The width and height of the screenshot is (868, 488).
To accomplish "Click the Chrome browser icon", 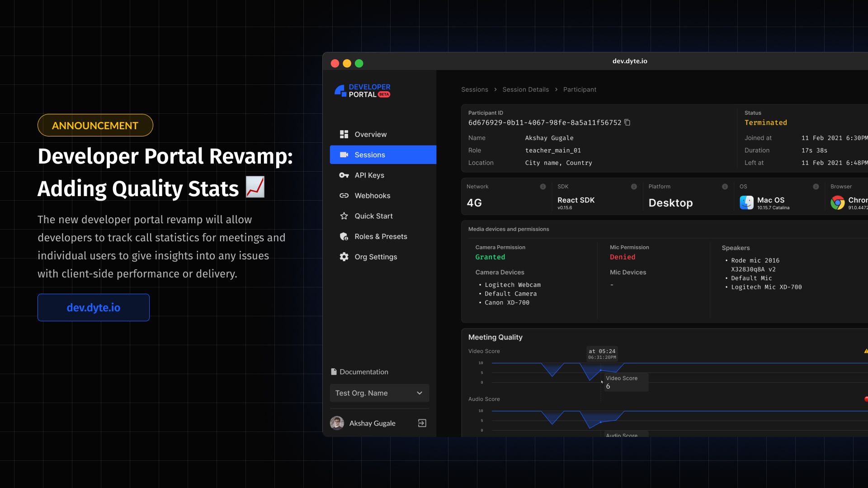I will tap(838, 202).
